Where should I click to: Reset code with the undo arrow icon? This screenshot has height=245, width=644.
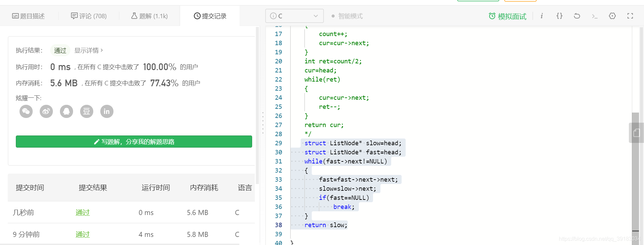pos(577,16)
